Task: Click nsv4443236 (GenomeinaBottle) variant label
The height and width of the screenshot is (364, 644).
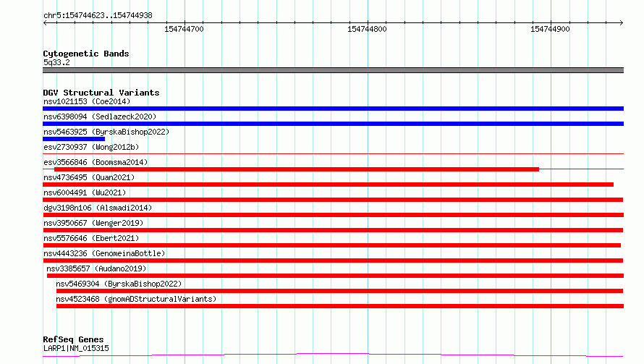Action: coord(104,253)
